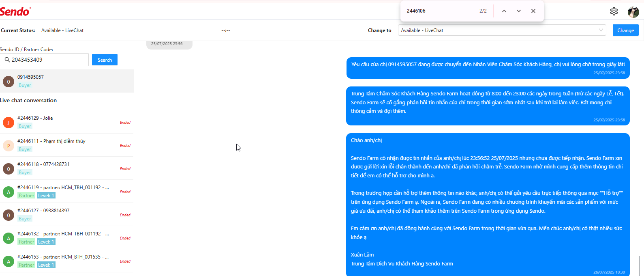Open conversation #2446127 - 0938814397

(x=67, y=215)
